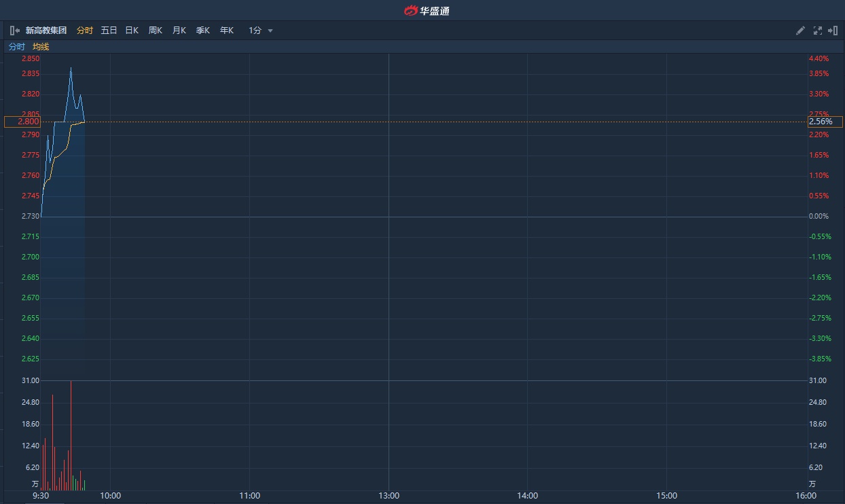The width and height of the screenshot is (845, 504).
Task: Click the -3.85% percentage axis label
Action: tap(820, 359)
